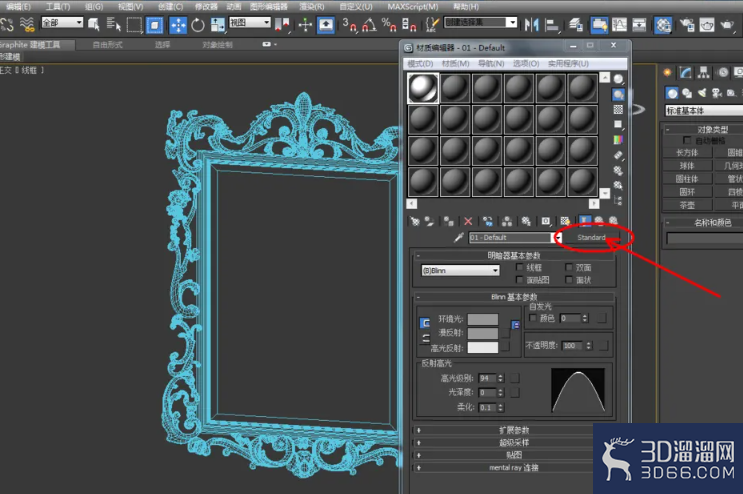Viewport: 743px width, 494px height.
Task: Click 茶壶 (Teapot) button
Action: coord(687,205)
